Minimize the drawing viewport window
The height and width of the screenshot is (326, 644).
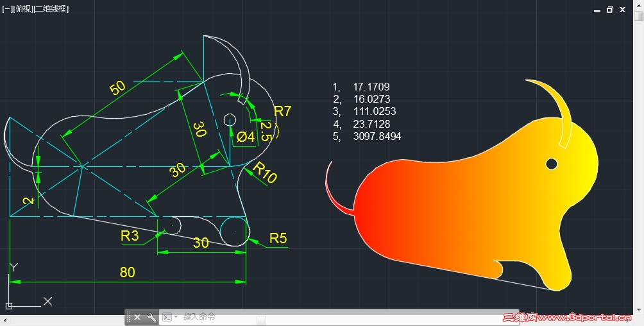point(597,10)
